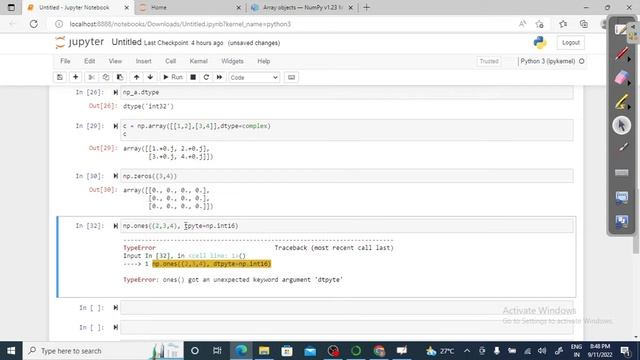Save the notebook with the floppy disk icon

(x=60, y=77)
